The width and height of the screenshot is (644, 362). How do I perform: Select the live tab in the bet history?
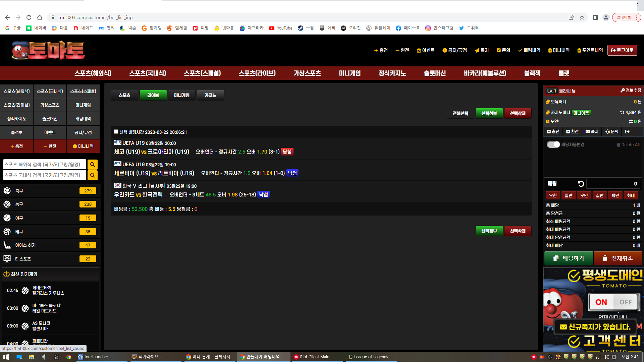[x=153, y=95]
